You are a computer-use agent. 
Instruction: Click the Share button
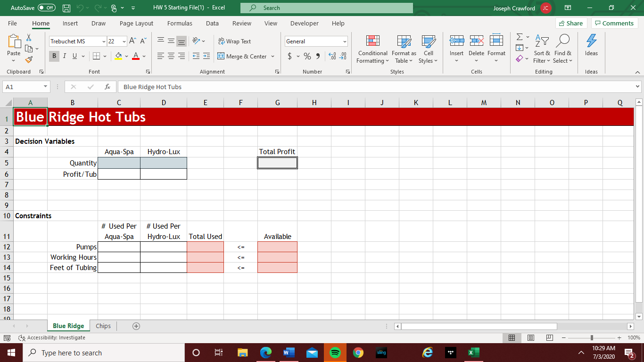(x=571, y=23)
